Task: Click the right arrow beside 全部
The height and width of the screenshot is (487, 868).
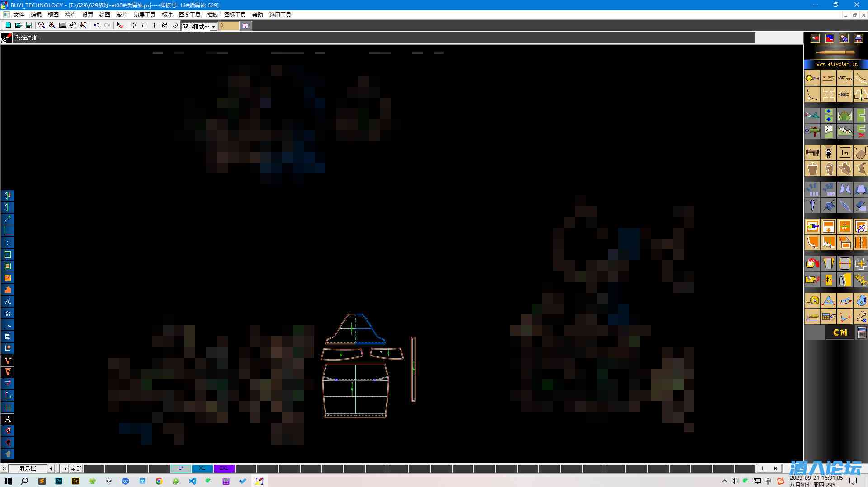Action: click(x=65, y=468)
